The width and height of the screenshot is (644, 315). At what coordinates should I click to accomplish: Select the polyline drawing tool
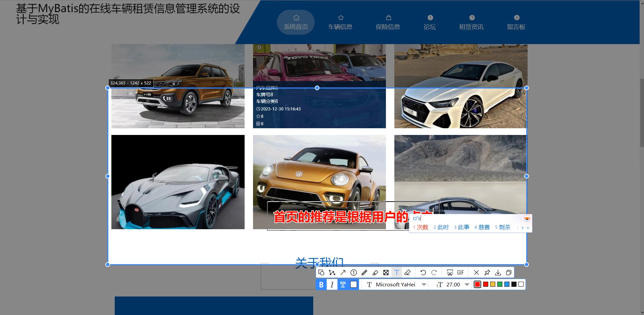[x=332, y=273]
